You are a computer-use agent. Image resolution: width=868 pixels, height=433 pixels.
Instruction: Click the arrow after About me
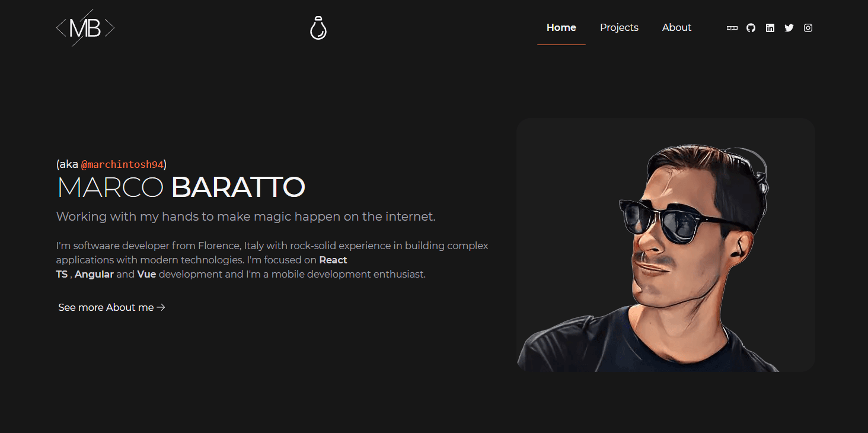pyautogui.click(x=161, y=307)
